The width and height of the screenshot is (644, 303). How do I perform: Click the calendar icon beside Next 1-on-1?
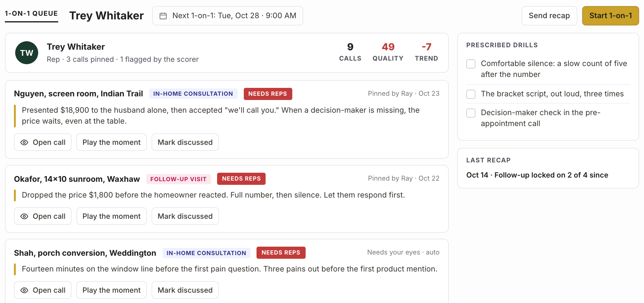163,16
